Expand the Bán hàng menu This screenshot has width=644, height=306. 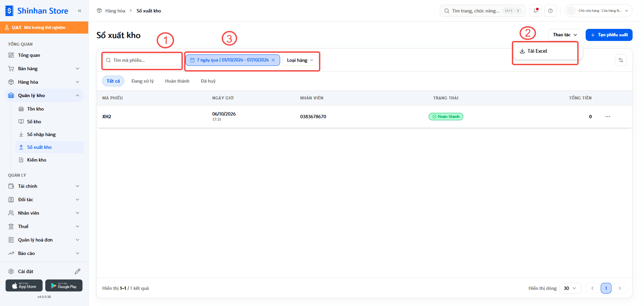pos(44,69)
